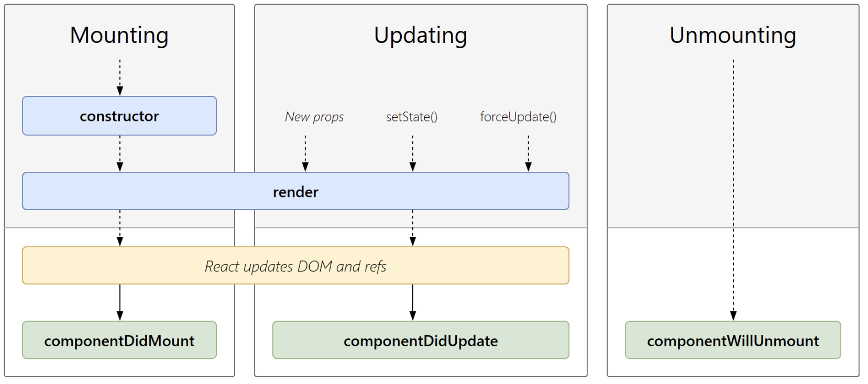
Task: Click the arrow between Mounting and constructor
Action: pyautogui.click(x=120, y=77)
